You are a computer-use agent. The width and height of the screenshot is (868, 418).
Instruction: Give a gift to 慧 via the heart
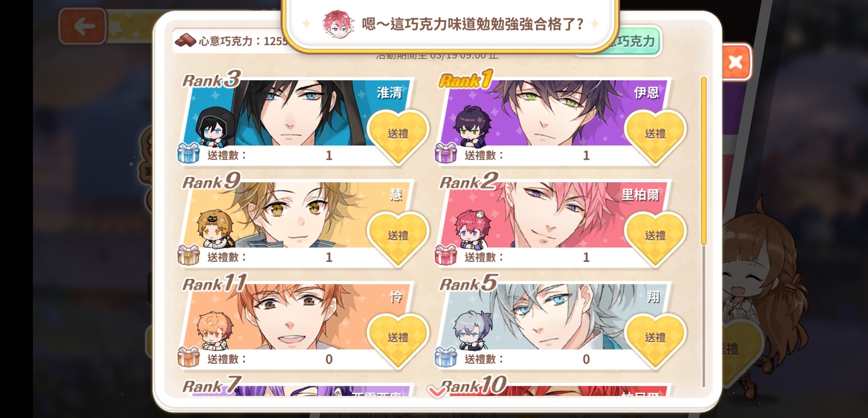(x=398, y=238)
